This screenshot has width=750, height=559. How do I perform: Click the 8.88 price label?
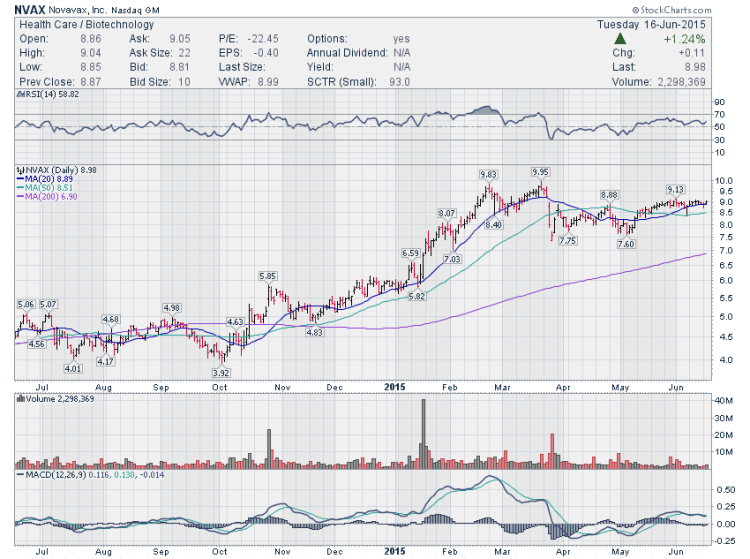point(609,195)
